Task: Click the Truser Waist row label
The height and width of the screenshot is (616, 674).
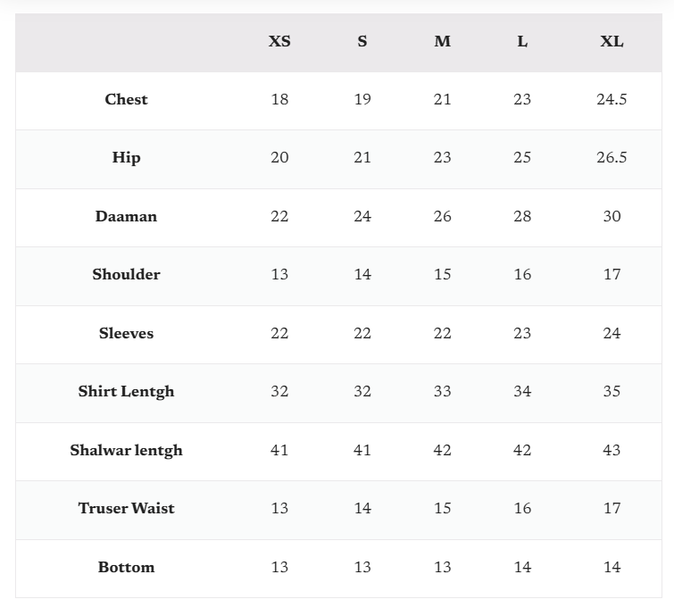Action: pos(126,508)
